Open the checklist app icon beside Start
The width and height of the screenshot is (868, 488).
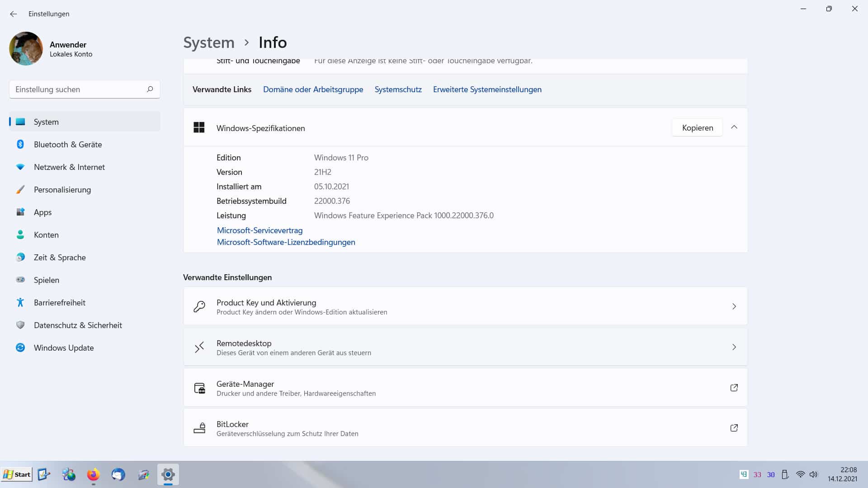(x=44, y=474)
